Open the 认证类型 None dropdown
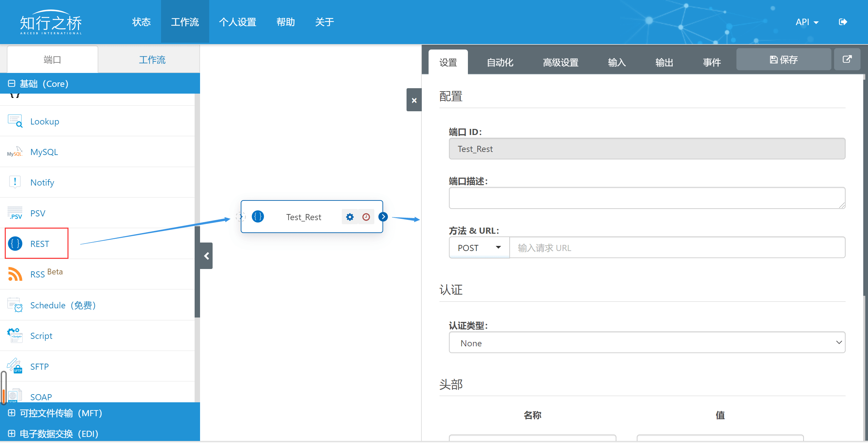The image size is (868, 443). click(647, 343)
